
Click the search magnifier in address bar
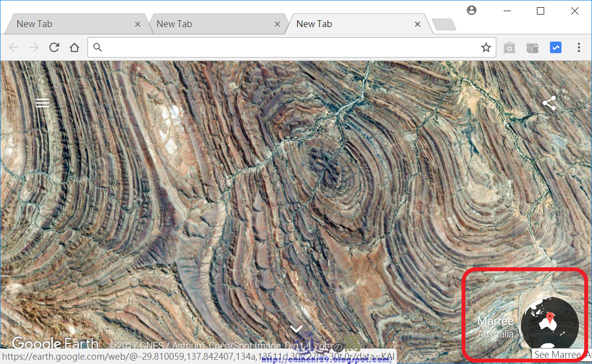pos(98,47)
